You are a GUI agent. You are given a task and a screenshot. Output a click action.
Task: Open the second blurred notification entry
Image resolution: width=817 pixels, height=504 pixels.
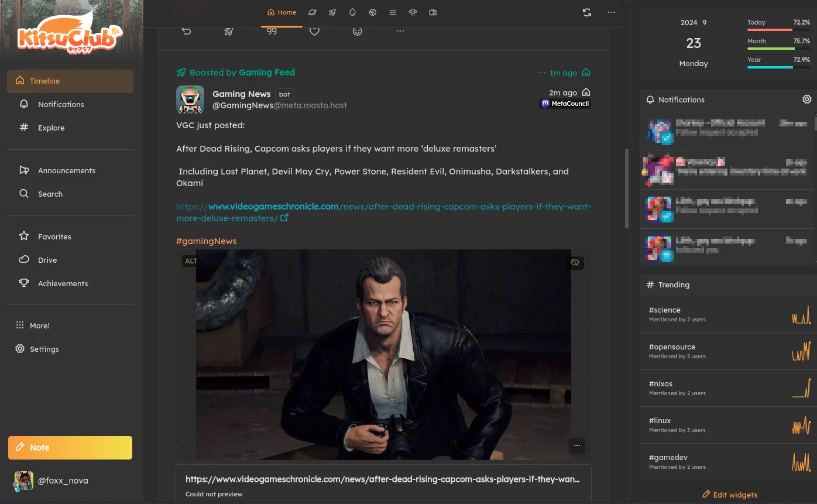[726, 170]
